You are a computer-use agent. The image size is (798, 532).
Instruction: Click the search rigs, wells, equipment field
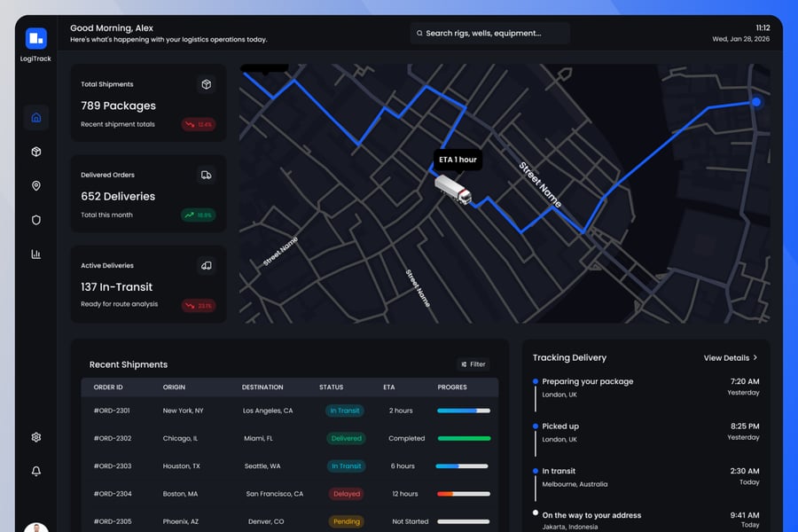(489, 34)
